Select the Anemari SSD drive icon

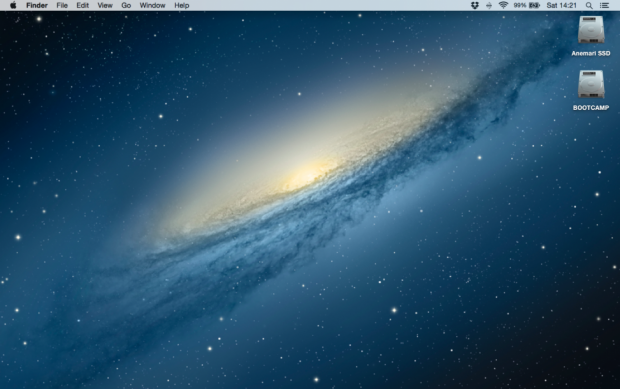591,30
